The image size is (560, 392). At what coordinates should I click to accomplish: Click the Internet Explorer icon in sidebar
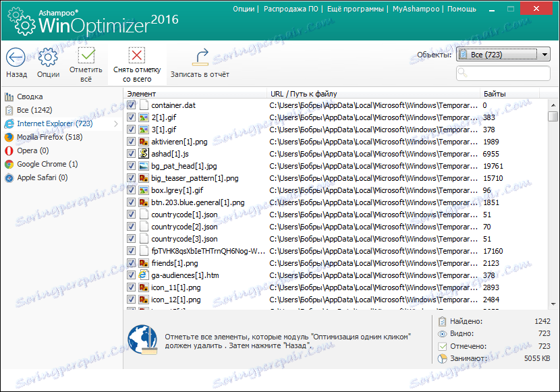9,124
